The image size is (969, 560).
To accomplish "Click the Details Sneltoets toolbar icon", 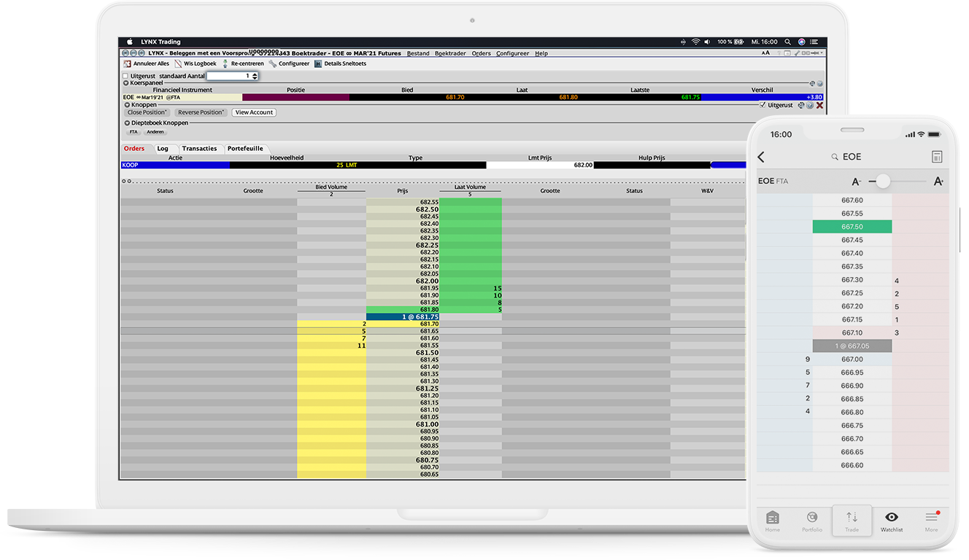I will (318, 64).
